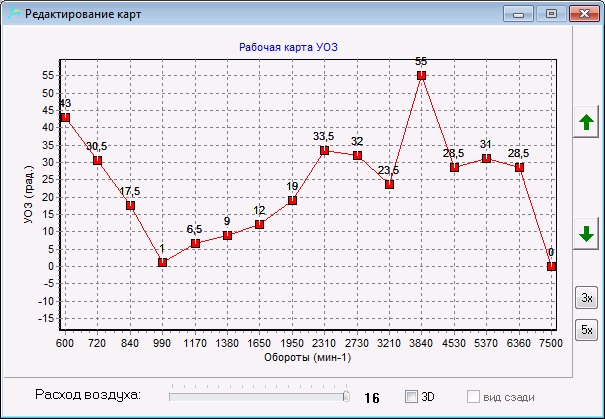Viewport: 605px width, 419px height.
Task: Select the 12 degree point at 1650 rpm
Action: [x=260, y=224]
